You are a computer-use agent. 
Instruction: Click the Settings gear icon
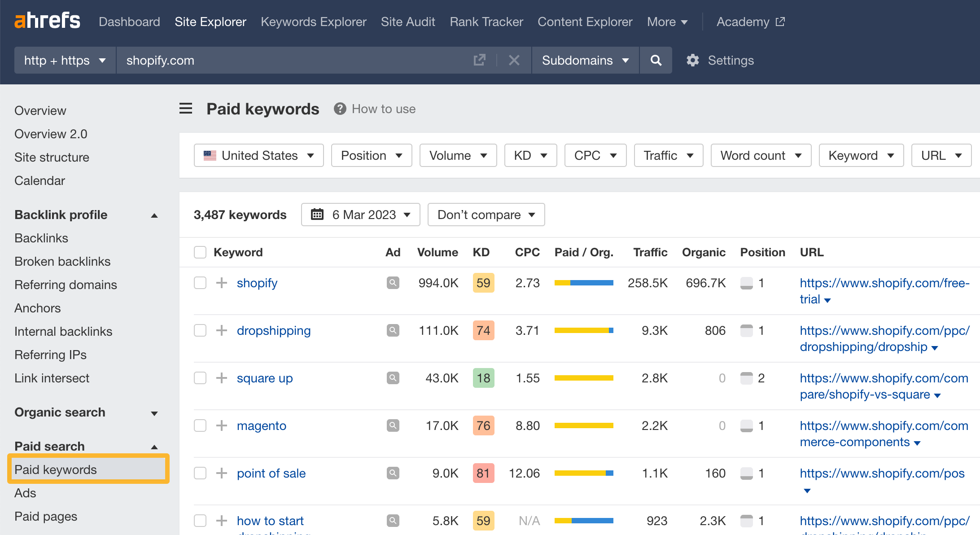691,60
